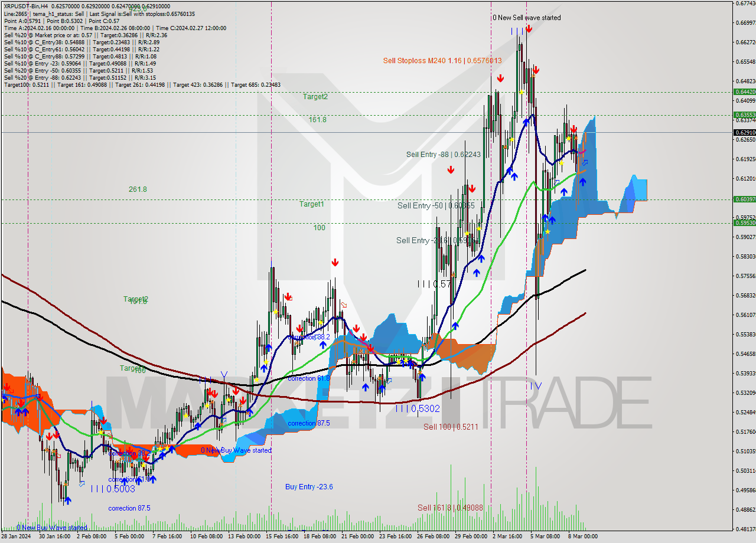This screenshot has height=543, width=756.
Task: Click the green 0.60397 price level tag
Action: click(744, 199)
